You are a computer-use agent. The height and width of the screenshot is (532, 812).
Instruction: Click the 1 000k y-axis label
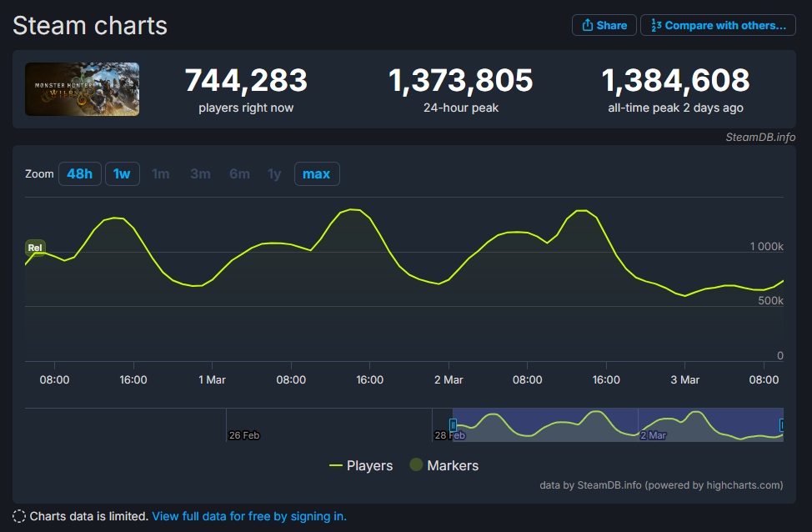766,246
